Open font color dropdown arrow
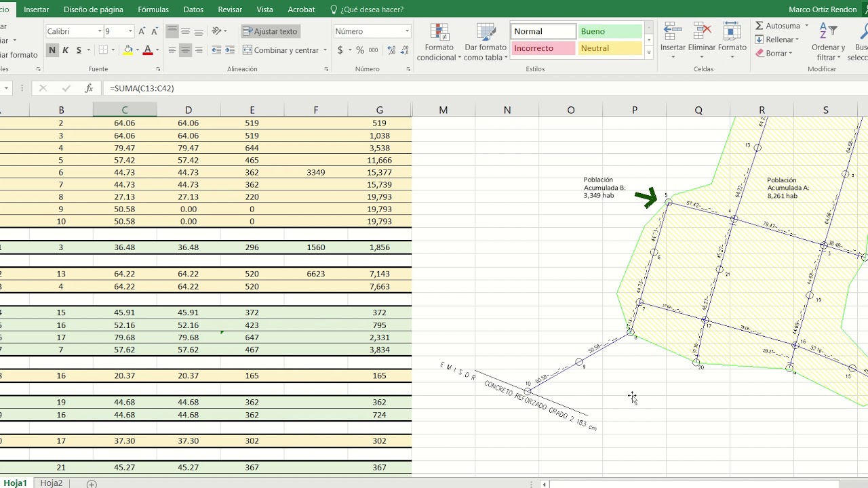This screenshot has height=488, width=868. click(157, 50)
